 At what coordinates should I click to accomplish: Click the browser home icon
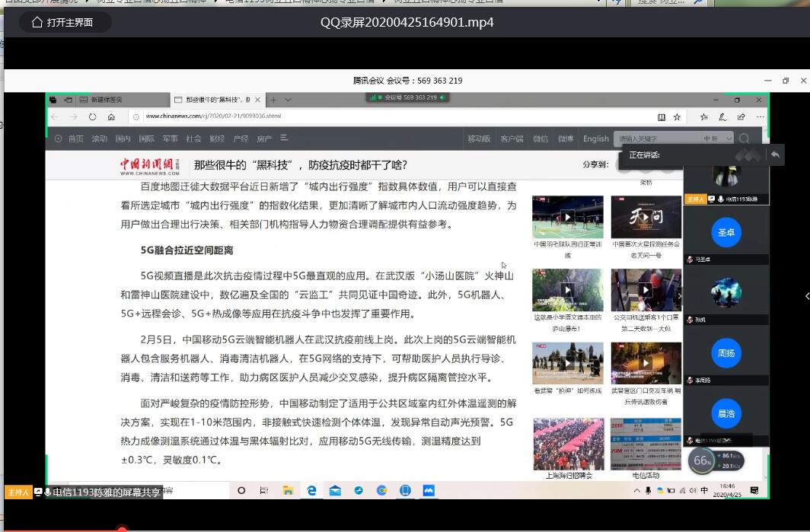111,116
